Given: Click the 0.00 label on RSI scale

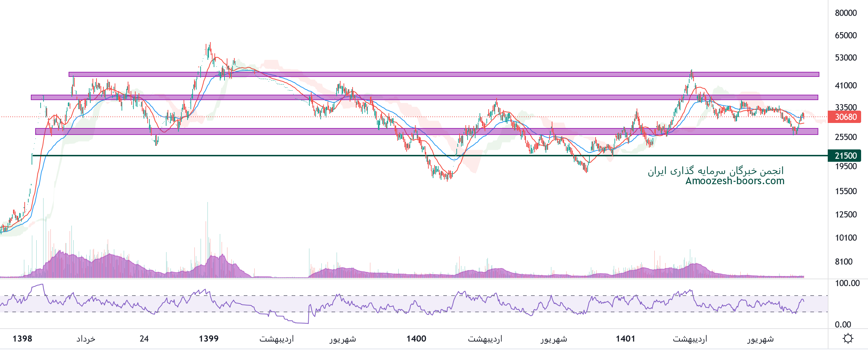Looking at the screenshot, I should [843, 325].
